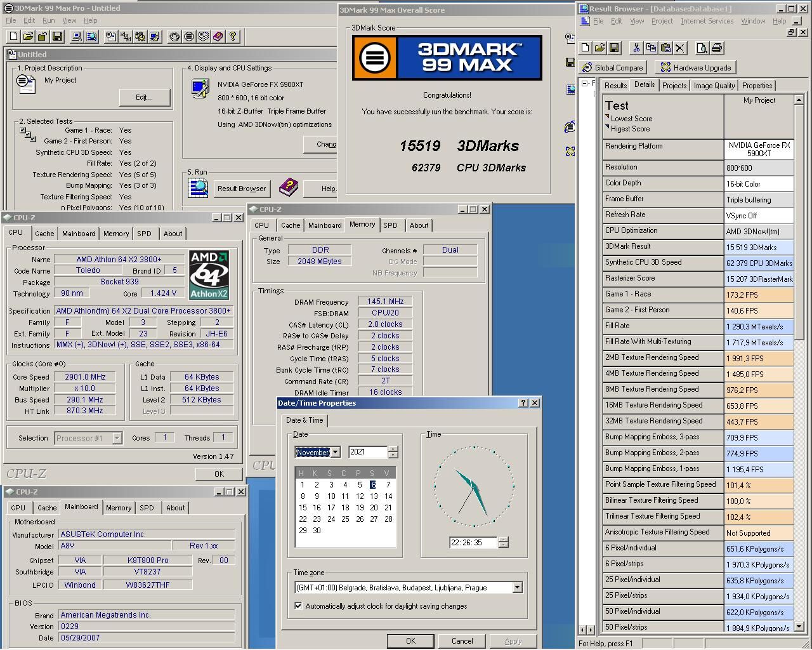
Task: Click the year spinner up arrow
Action: click(x=393, y=449)
